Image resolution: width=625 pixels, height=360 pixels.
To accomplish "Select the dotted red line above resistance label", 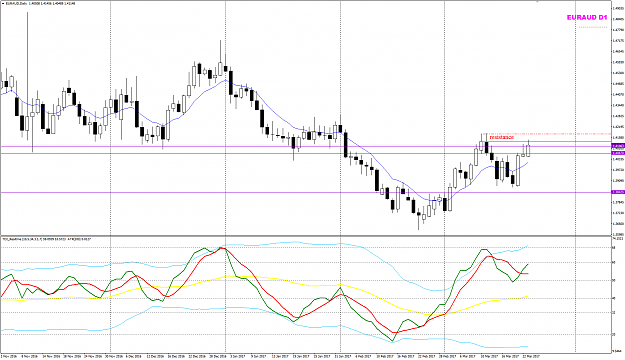I will (x=546, y=134).
